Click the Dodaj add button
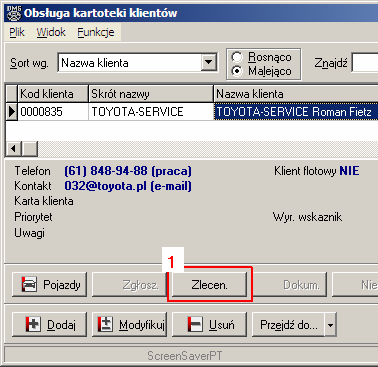The image size is (378, 367). pyautogui.click(x=49, y=324)
